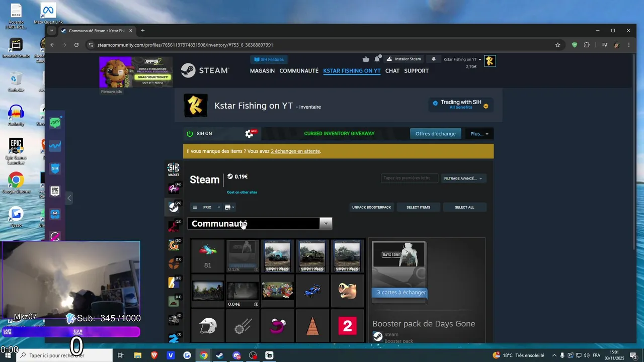The width and height of the screenshot is (644, 362).
Task: Open the Chrome profile avatar
Action: click(616, 45)
